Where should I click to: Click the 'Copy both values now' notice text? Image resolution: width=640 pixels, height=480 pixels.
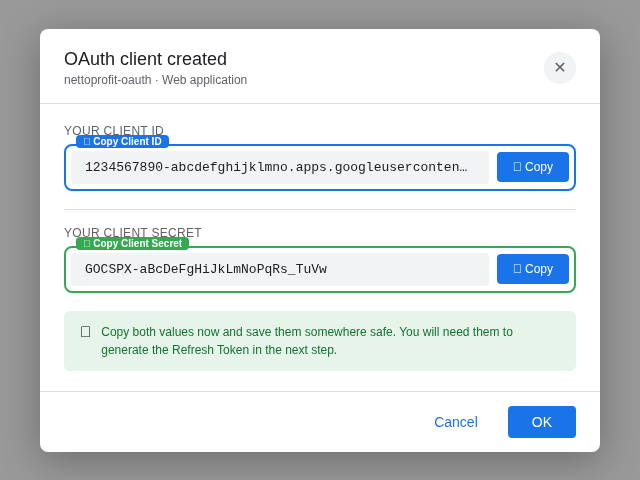pyautogui.click(x=307, y=341)
